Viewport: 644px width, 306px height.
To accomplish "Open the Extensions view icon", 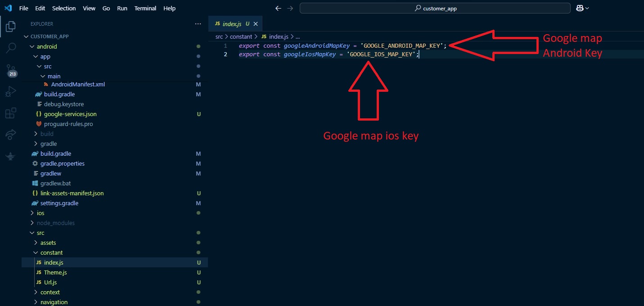I will click(10, 113).
